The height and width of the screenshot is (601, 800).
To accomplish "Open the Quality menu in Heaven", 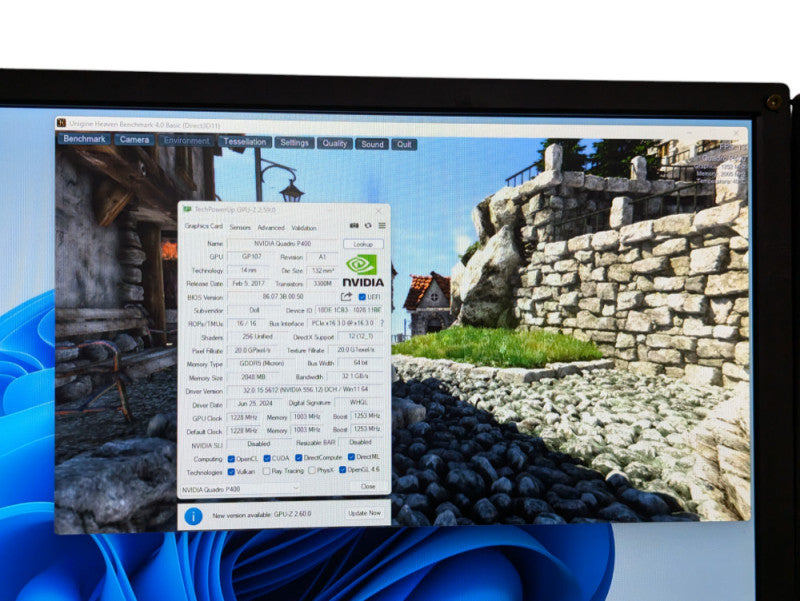I will [334, 143].
